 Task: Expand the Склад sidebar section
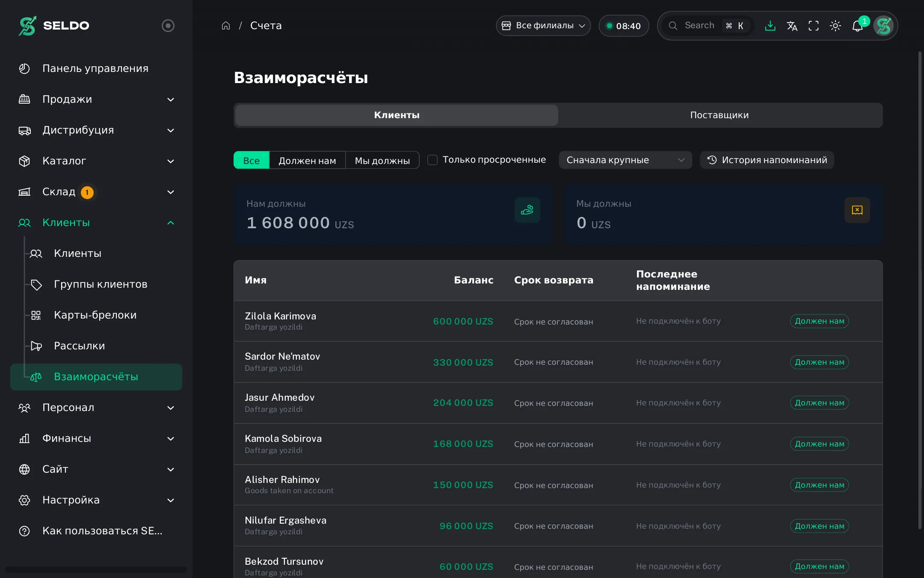96,192
